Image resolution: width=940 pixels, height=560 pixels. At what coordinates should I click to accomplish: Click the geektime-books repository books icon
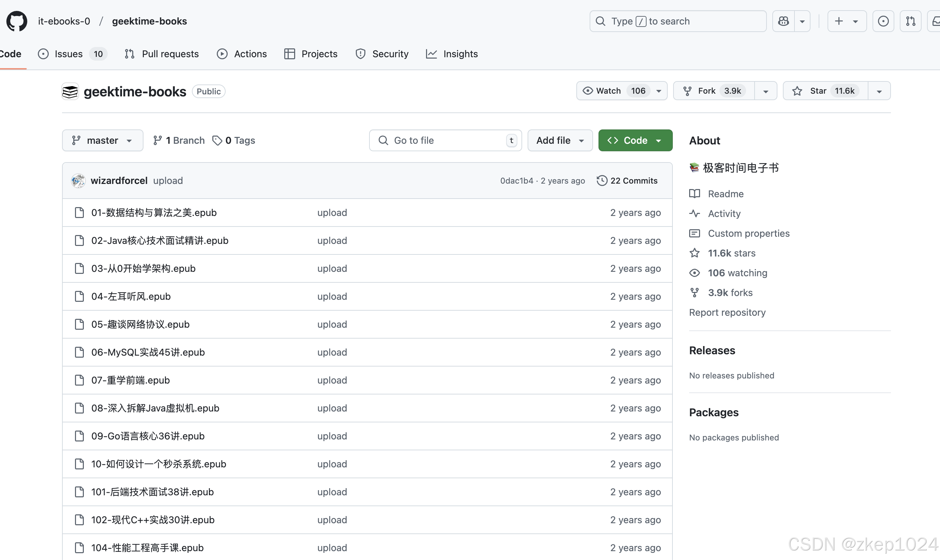pyautogui.click(x=70, y=92)
